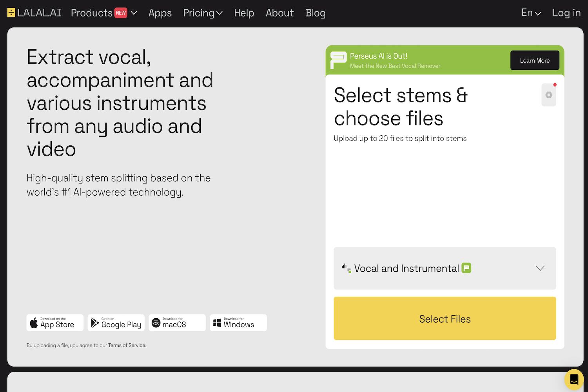Open the settings gear with red dot
This screenshot has height=392, width=588.
[549, 95]
